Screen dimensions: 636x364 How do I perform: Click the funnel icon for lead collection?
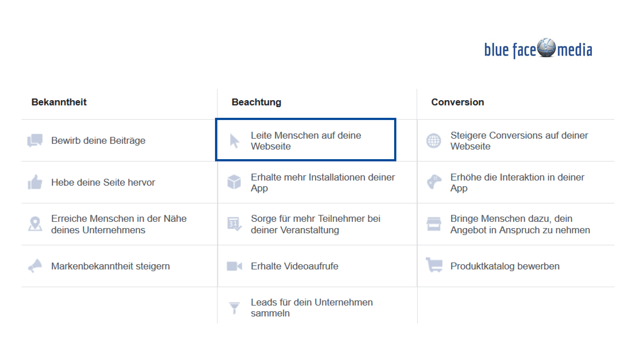[234, 308]
